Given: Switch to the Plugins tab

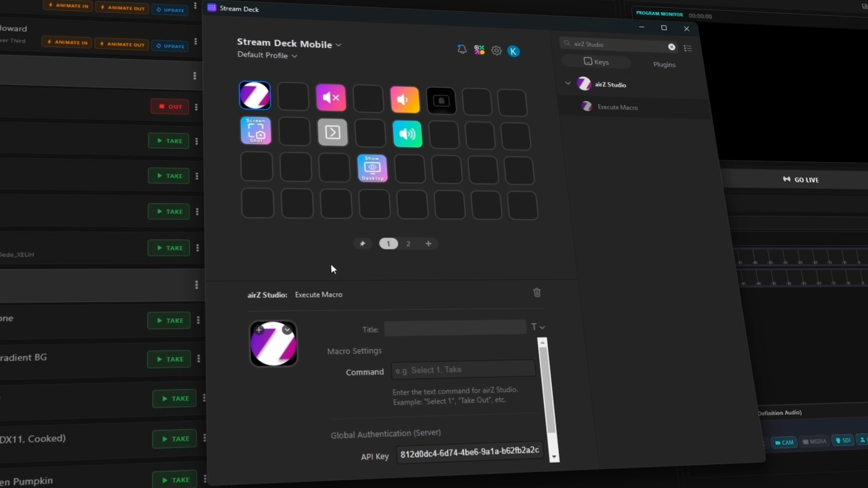Looking at the screenshot, I should point(664,65).
